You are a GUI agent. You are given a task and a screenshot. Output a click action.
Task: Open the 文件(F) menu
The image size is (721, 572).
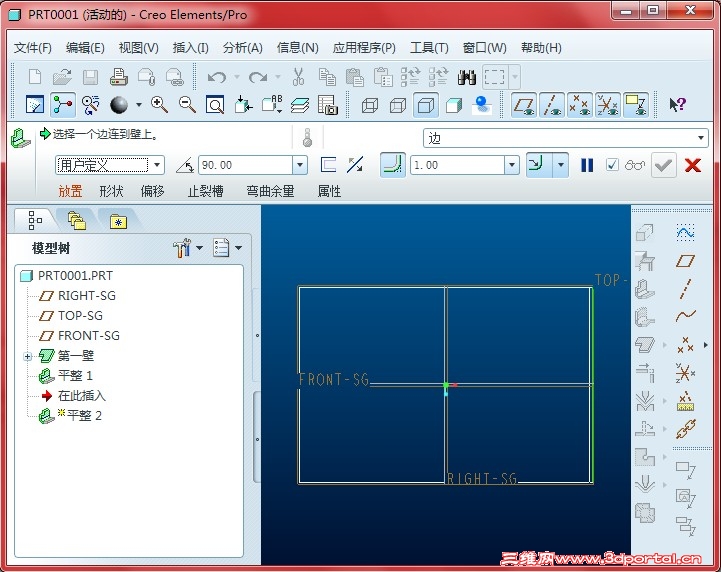point(33,48)
